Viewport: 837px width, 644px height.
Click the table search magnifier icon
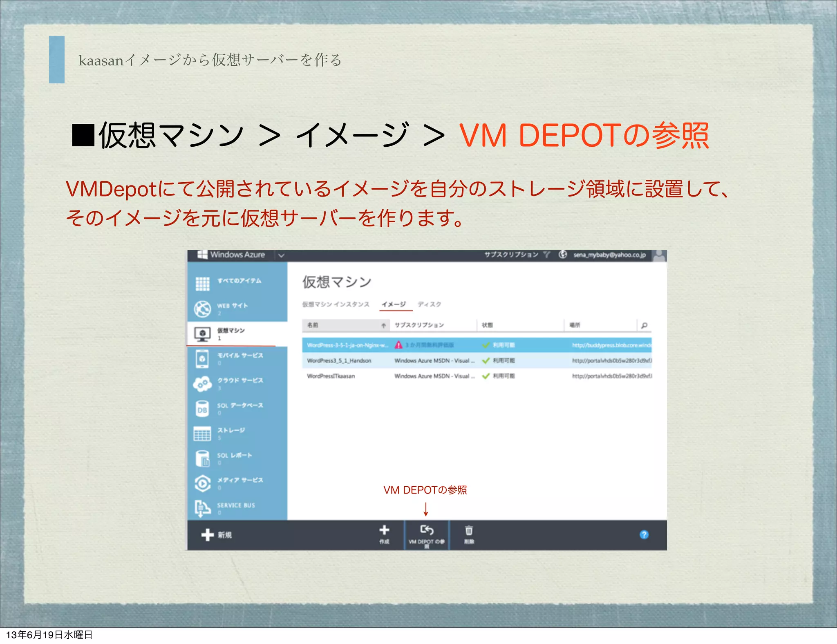pos(644,325)
